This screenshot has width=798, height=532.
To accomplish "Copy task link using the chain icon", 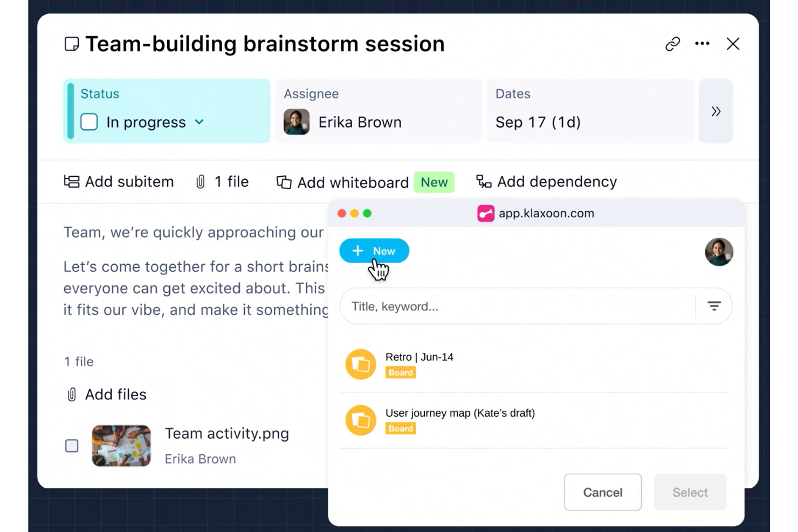I will tap(672, 44).
